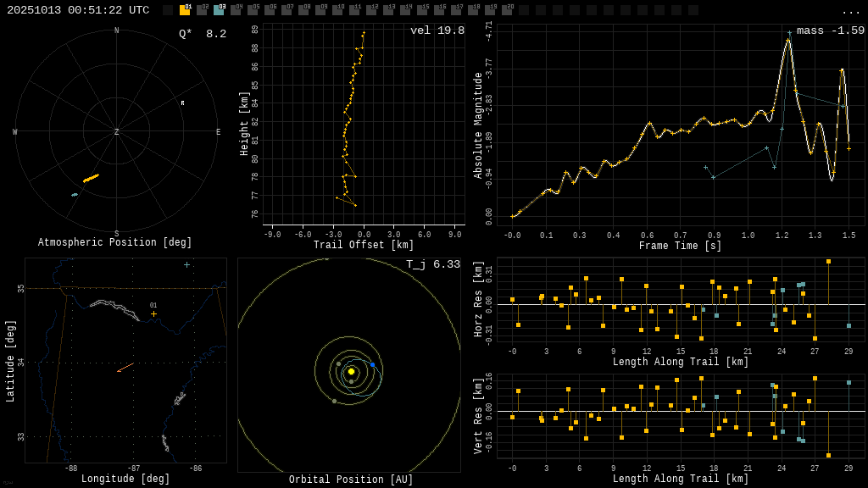This screenshot has height=488, width=868.
Task: Click teal station cross at map top
Action: (186, 265)
